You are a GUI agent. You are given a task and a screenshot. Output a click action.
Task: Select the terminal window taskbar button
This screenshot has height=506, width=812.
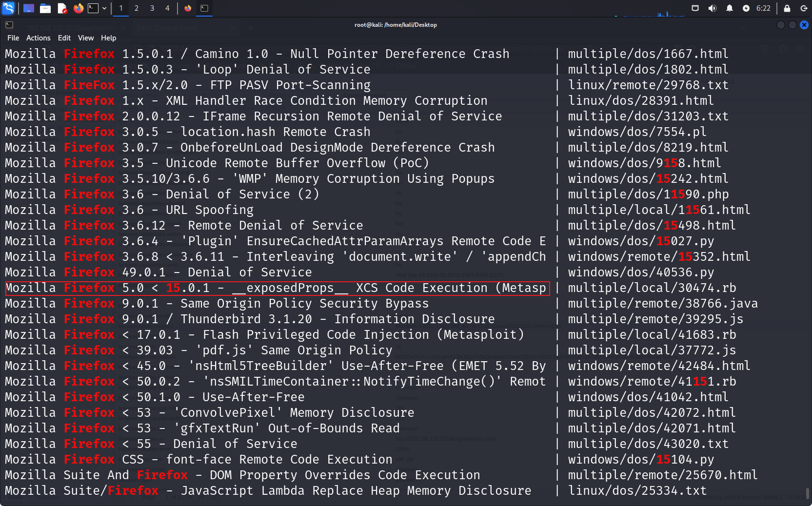tap(204, 8)
